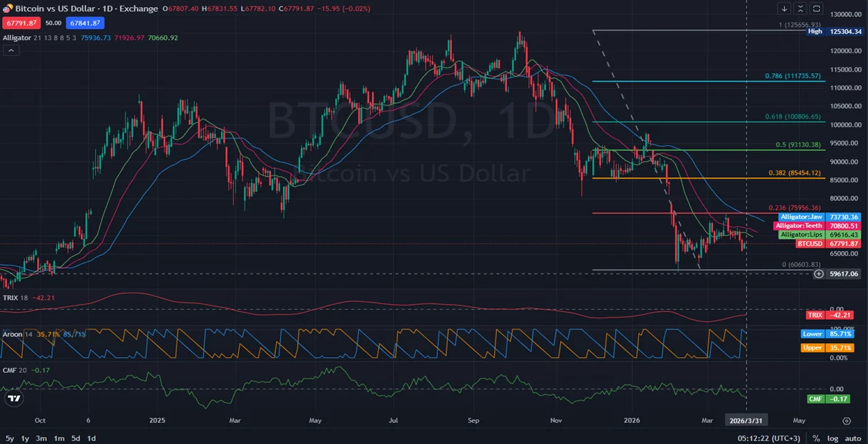The image size is (868, 444).
Task: Toggle auto scale mode
Action: pyautogui.click(x=853, y=438)
